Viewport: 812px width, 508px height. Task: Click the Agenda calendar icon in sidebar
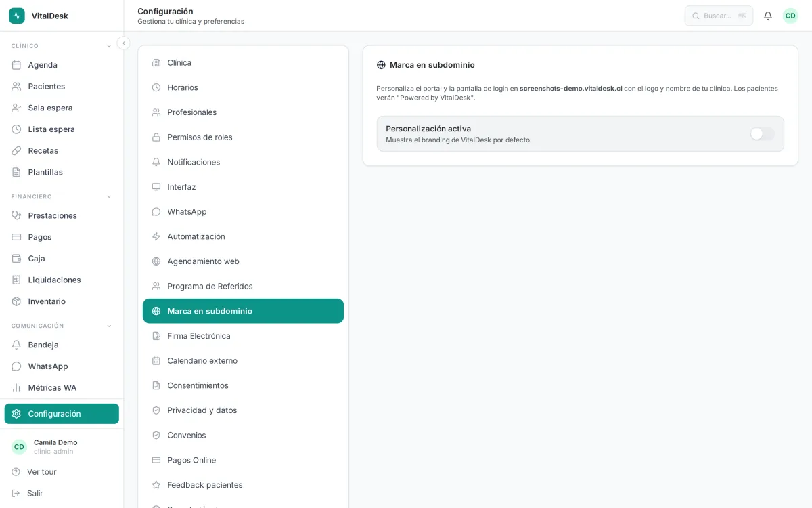point(16,65)
